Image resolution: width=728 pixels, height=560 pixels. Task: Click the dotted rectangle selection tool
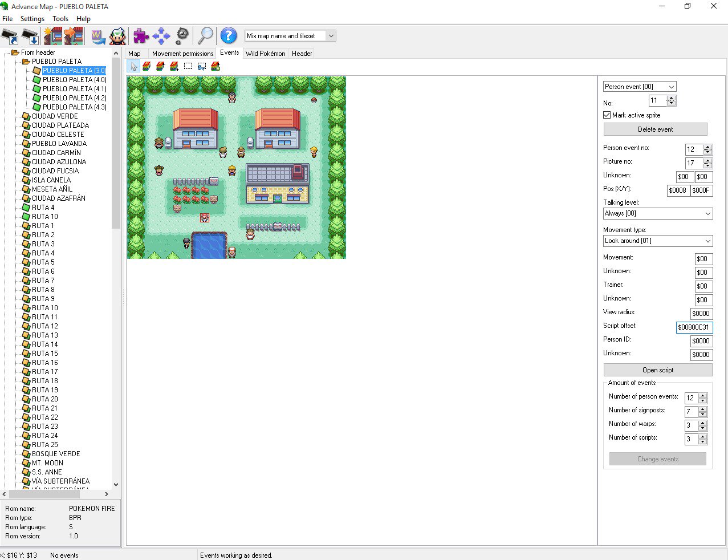[188, 67]
